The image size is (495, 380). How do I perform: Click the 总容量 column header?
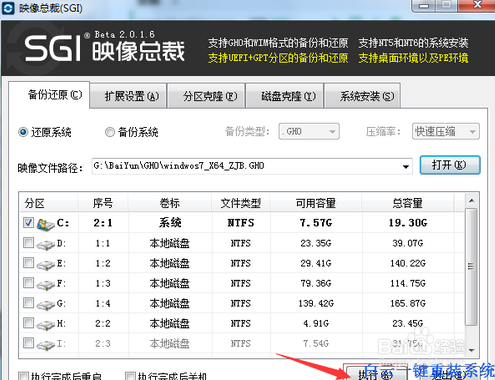[x=408, y=203]
